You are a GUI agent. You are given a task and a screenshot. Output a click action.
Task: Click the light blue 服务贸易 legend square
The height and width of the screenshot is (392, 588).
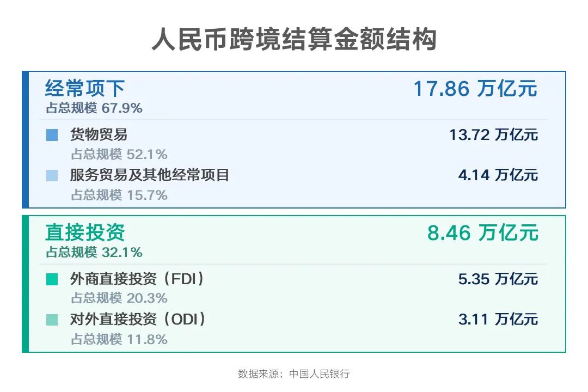click(52, 175)
